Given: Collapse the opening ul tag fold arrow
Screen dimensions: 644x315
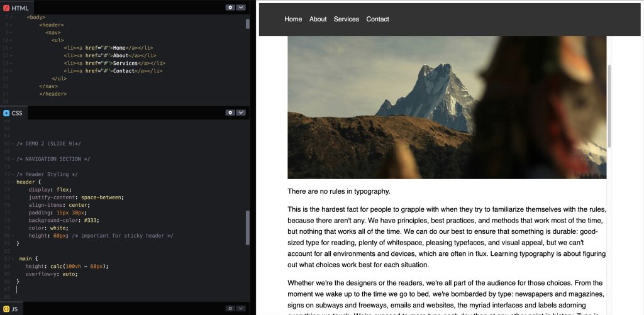Looking at the screenshot, I should click(x=11, y=40).
